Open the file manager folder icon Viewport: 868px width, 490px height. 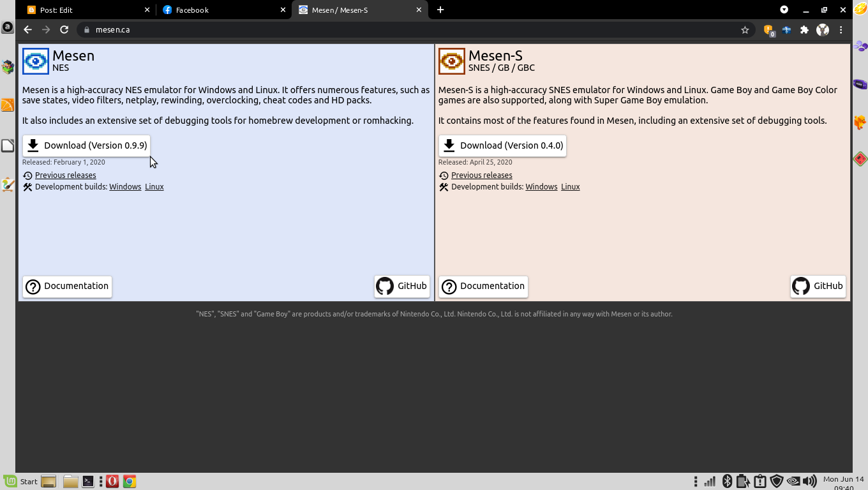tap(70, 481)
